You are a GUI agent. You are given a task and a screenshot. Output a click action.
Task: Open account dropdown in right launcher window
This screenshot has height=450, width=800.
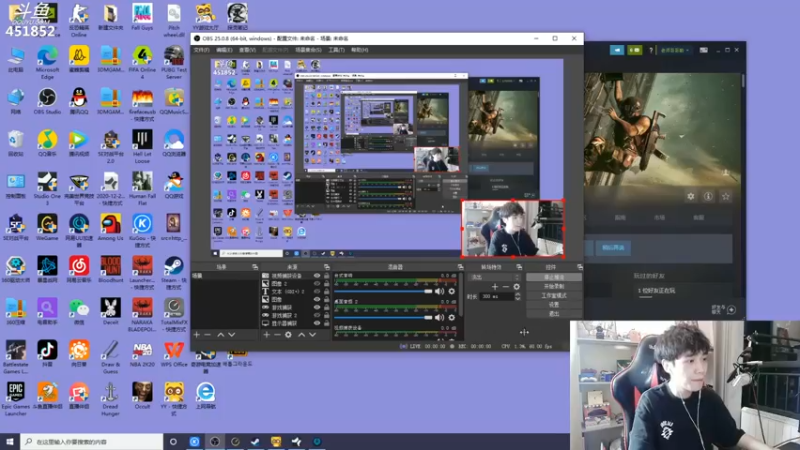point(675,50)
